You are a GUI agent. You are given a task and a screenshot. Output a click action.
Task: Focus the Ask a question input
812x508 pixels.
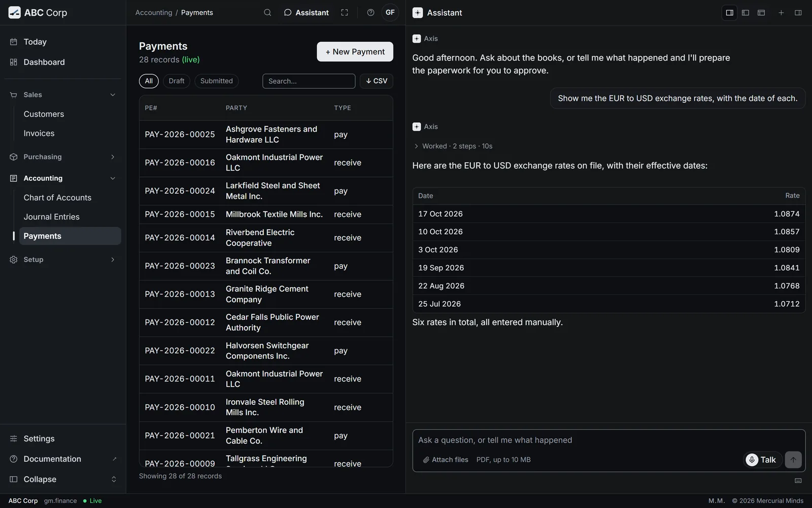pyautogui.click(x=608, y=440)
